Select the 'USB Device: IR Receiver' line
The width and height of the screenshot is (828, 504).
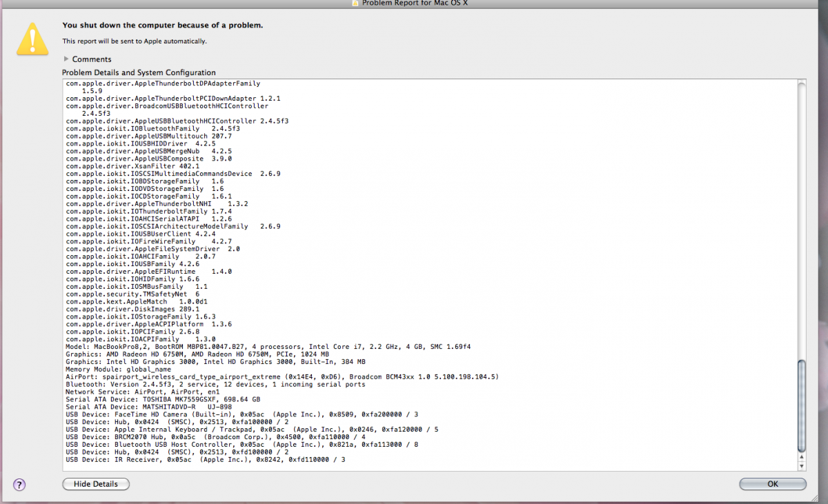pos(206,460)
